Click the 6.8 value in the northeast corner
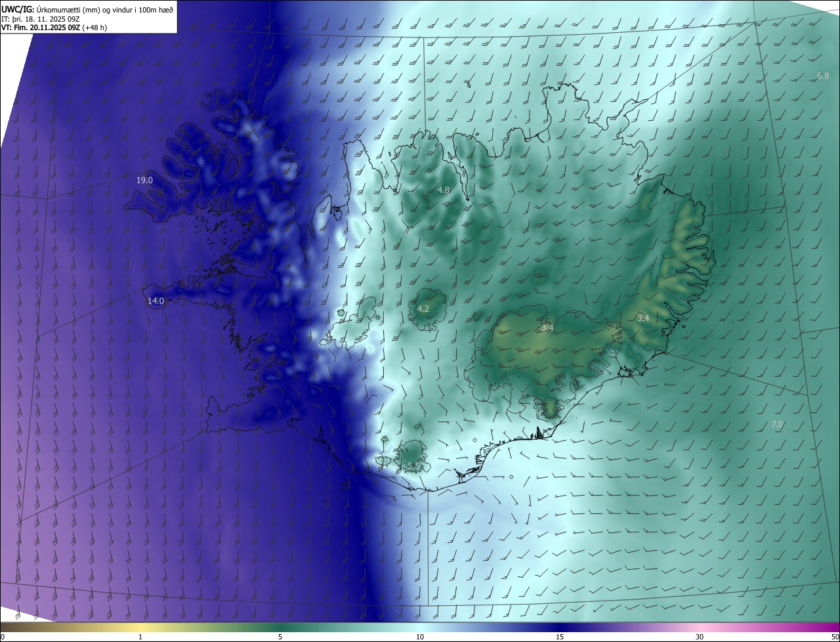 (823, 76)
